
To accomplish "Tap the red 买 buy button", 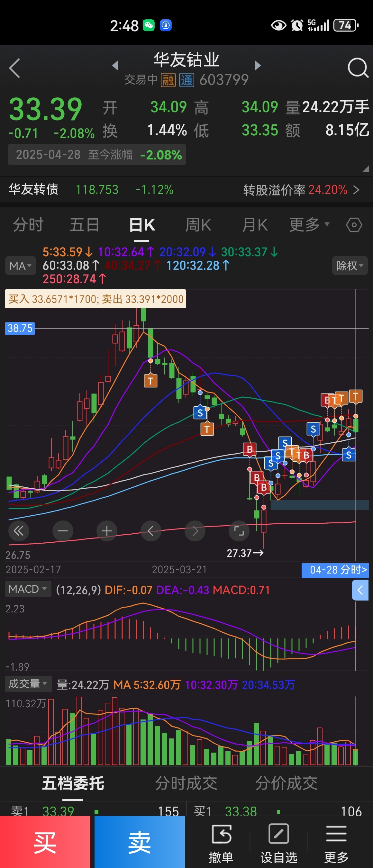I will 45,842.
